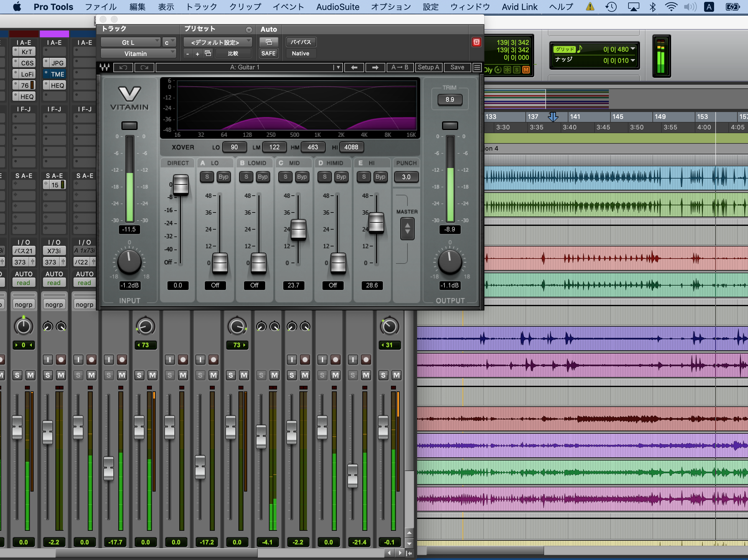This screenshot has height=560, width=748.
Task: Load previous preset with left arrow
Action: [354, 68]
